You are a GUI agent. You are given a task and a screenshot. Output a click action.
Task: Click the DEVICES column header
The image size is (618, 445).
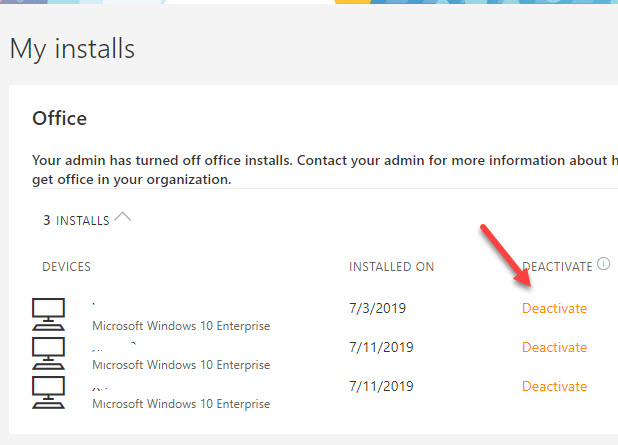click(x=67, y=267)
